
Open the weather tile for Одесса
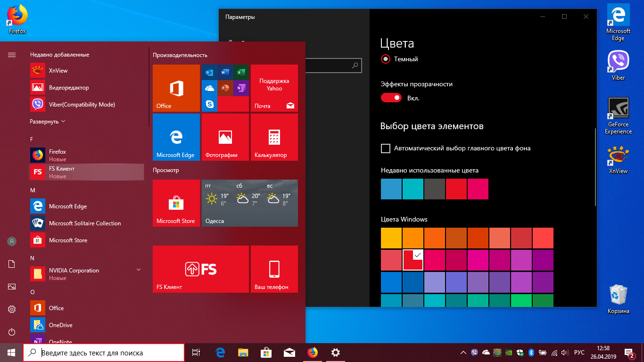tap(250, 203)
